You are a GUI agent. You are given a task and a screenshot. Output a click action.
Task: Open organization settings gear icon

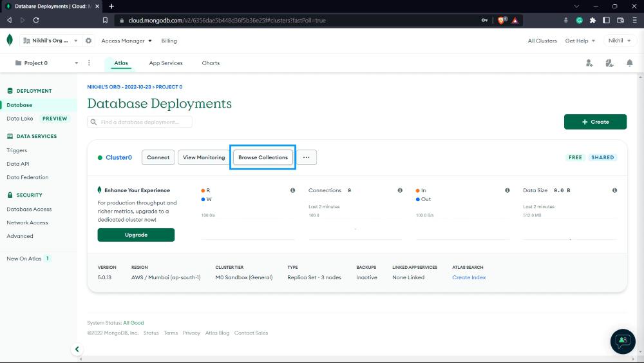click(88, 41)
